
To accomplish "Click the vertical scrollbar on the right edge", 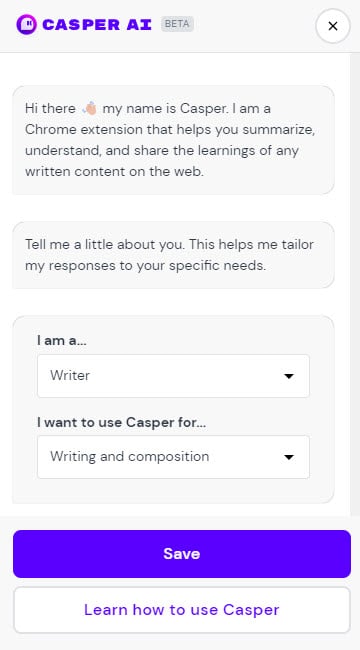I will 355,284.
